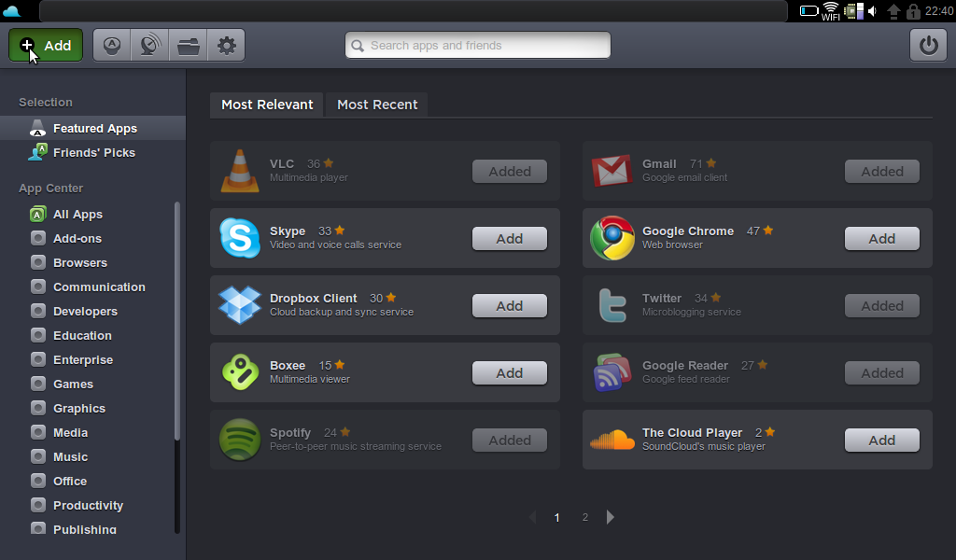
Task: Click the Boxee app icon
Action: pos(240,371)
